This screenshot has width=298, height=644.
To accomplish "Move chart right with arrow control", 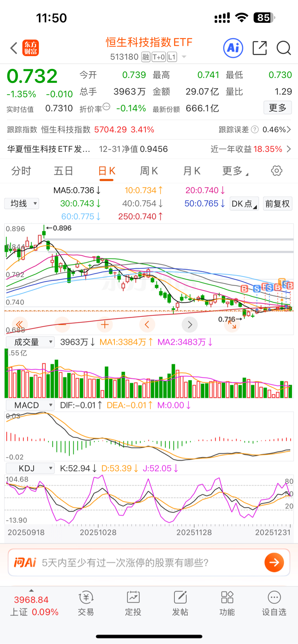I will 190,324.
